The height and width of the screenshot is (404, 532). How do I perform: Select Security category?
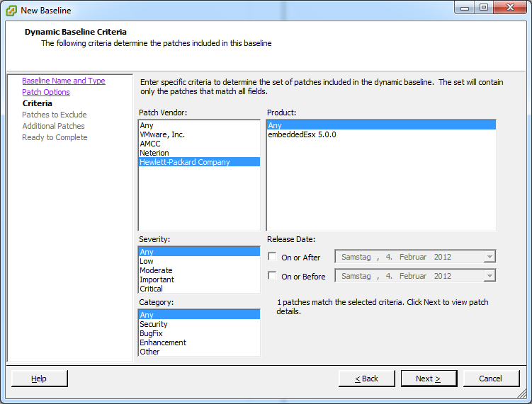(154, 324)
